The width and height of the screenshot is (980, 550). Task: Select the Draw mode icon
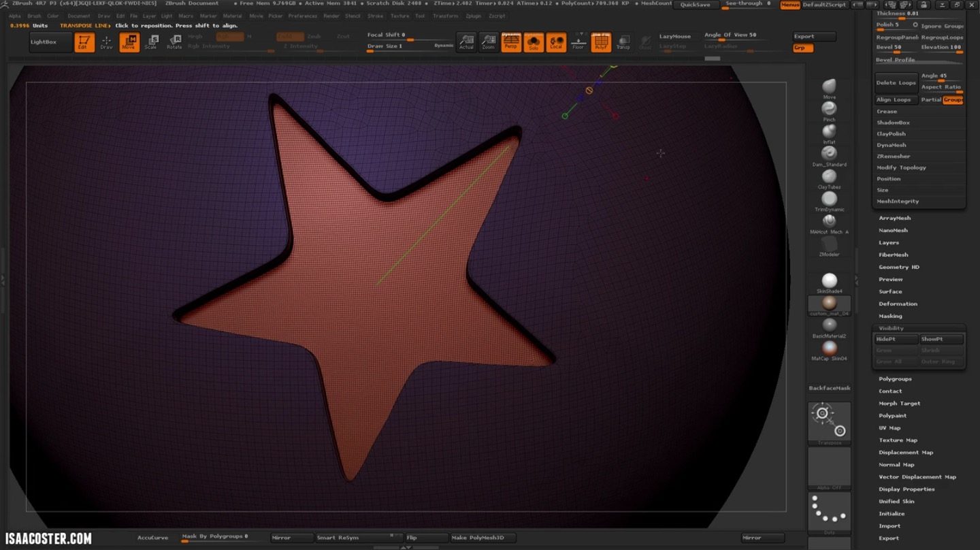(x=106, y=42)
